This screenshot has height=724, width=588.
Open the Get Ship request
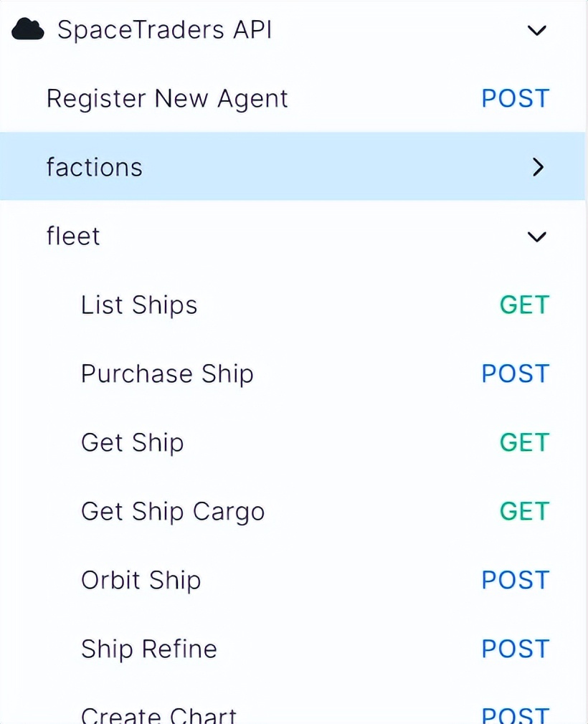tap(133, 442)
